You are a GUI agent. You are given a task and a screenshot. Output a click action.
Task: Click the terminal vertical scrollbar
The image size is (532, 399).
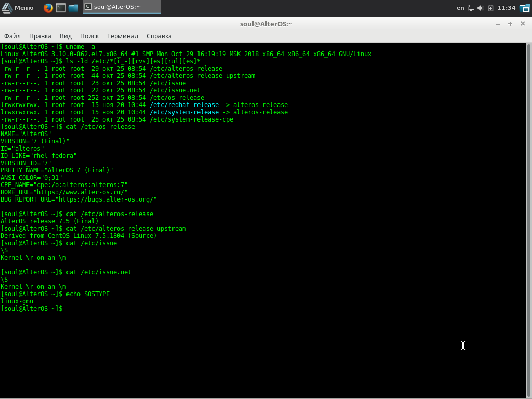click(528, 220)
